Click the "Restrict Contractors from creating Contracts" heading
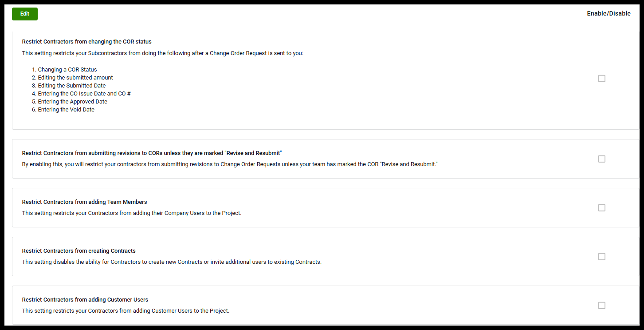Image resolution: width=644 pixels, height=330 pixels. (x=79, y=251)
